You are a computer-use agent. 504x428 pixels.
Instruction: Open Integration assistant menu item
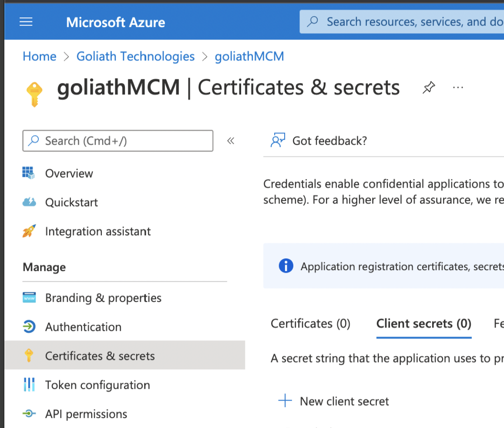pyautogui.click(x=98, y=231)
